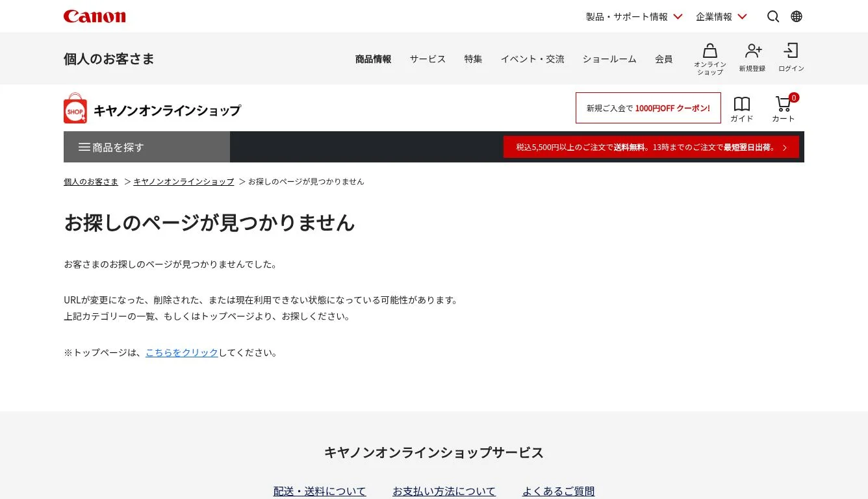The height and width of the screenshot is (499, 868).
Task: Select 会員 in navigation
Action: coord(663,59)
